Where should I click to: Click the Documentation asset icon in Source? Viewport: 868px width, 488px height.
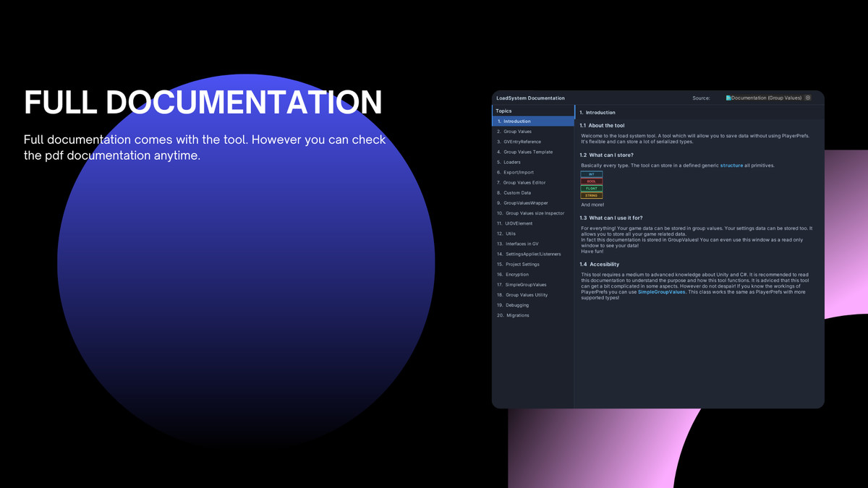(x=728, y=98)
